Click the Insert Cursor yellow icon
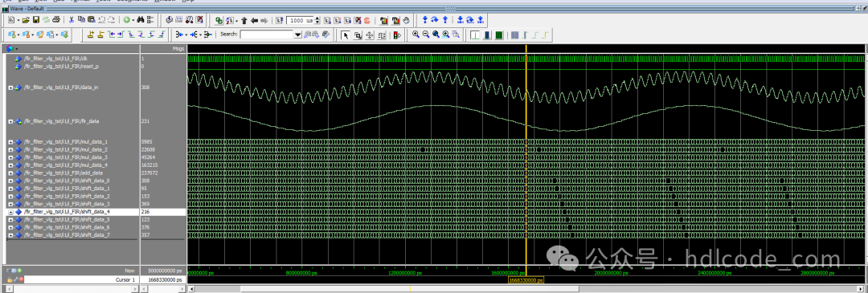 click(90, 35)
